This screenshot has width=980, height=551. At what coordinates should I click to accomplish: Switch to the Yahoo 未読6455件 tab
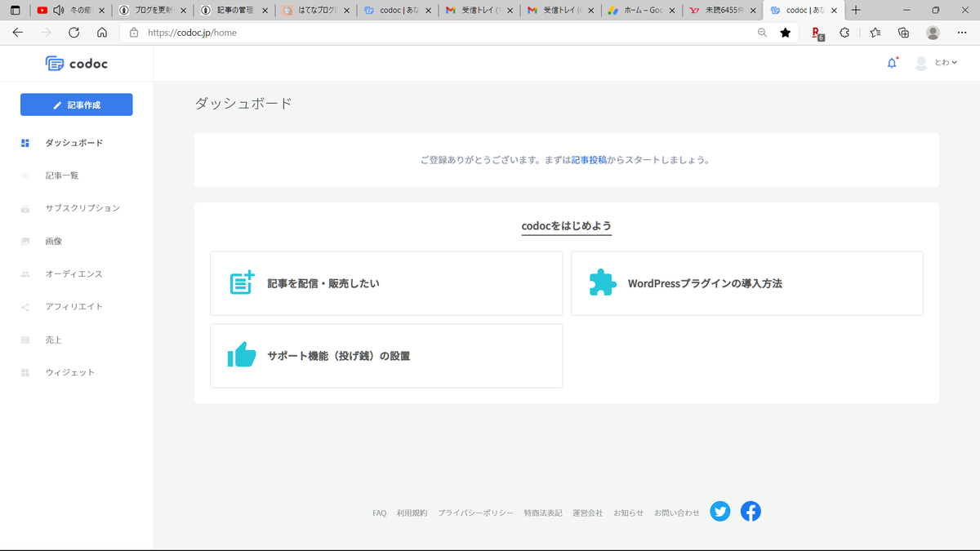coord(724,11)
